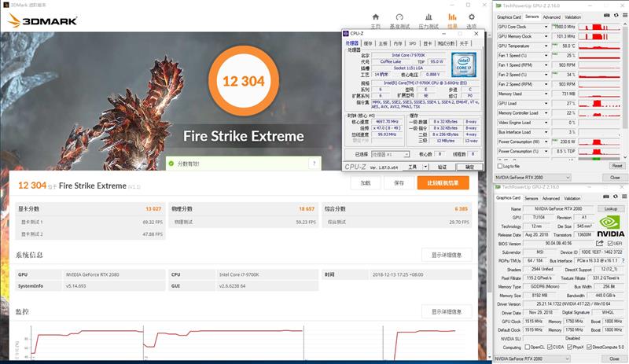Open the GPU Load sensor dropdown

(546, 104)
